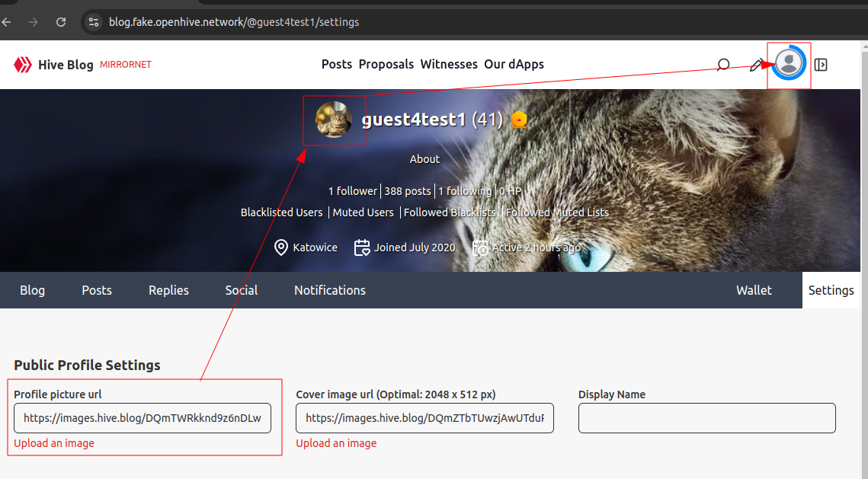Click the badge icon next to guest4test1
The width and height of the screenshot is (868, 479).
point(519,120)
